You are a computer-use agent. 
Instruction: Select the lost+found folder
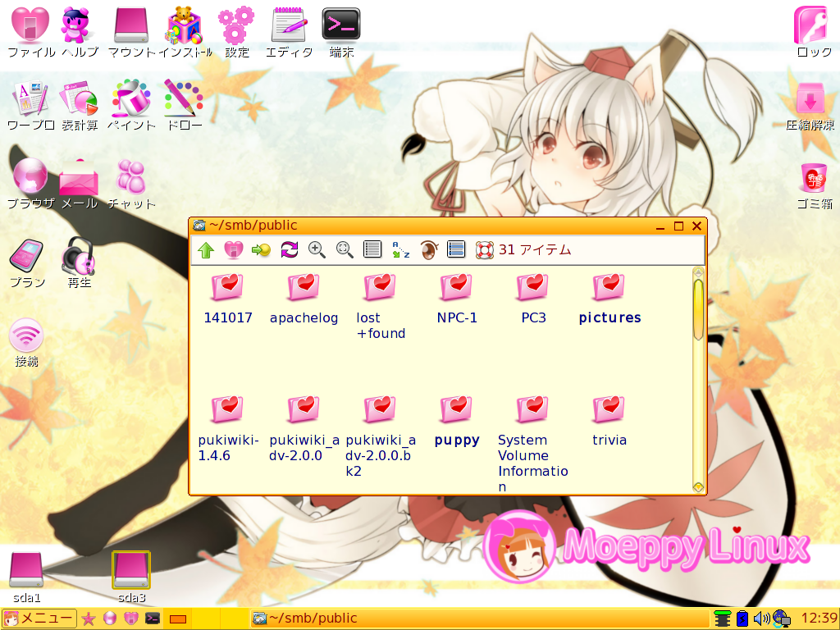pos(381,307)
